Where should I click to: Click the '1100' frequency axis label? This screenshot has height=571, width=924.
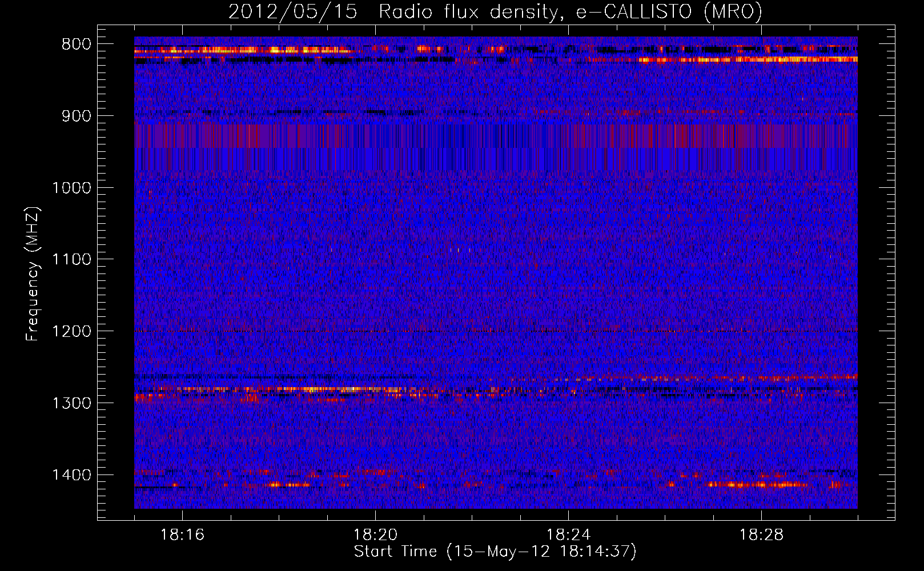pyautogui.click(x=71, y=260)
